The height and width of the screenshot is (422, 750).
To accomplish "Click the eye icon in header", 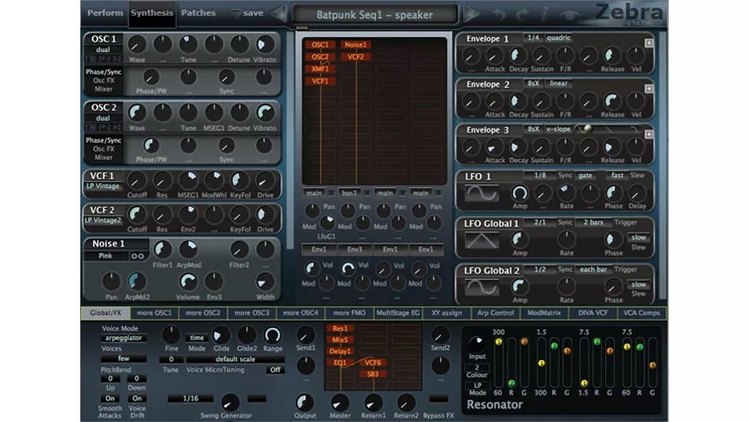I will point(569,15).
